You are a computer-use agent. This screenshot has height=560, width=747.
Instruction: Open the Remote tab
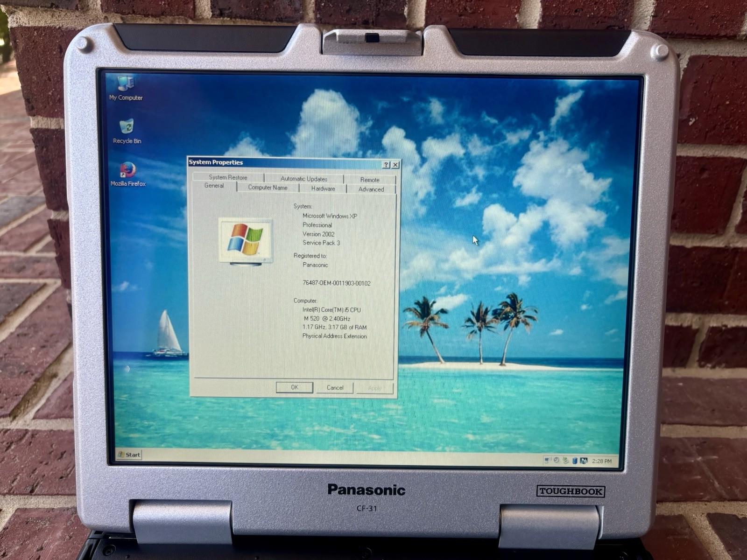(x=370, y=180)
